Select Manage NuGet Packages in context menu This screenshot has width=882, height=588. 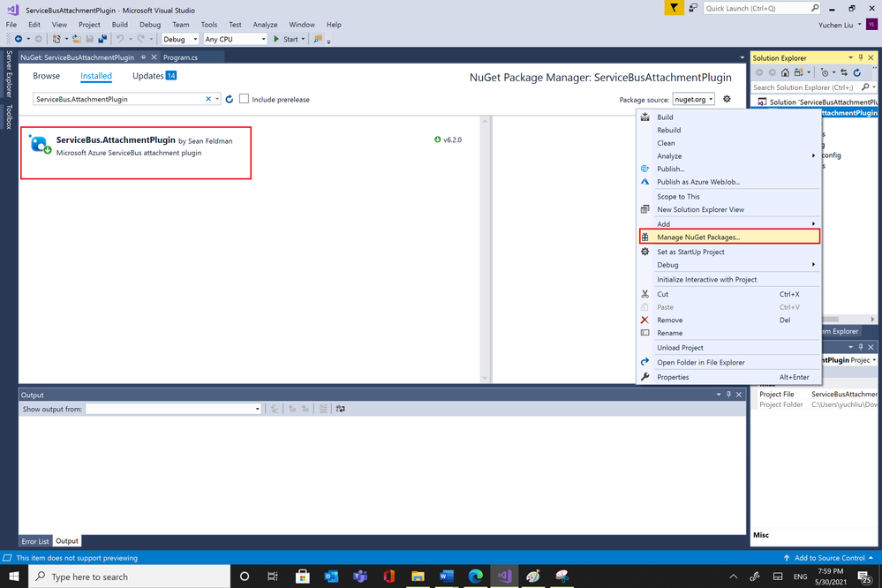click(729, 237)
